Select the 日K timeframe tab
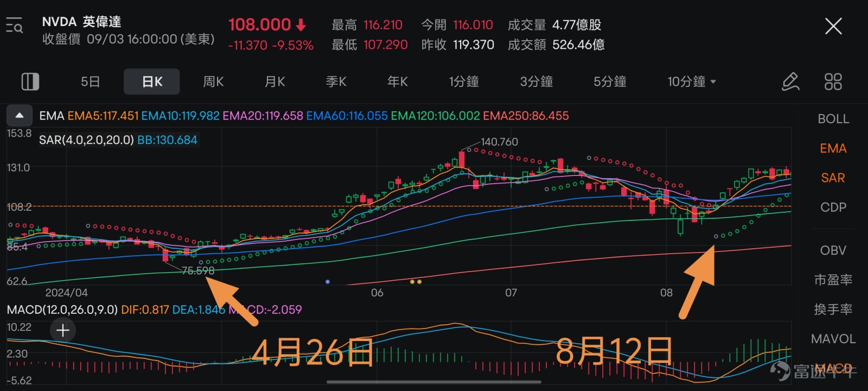 152,82
